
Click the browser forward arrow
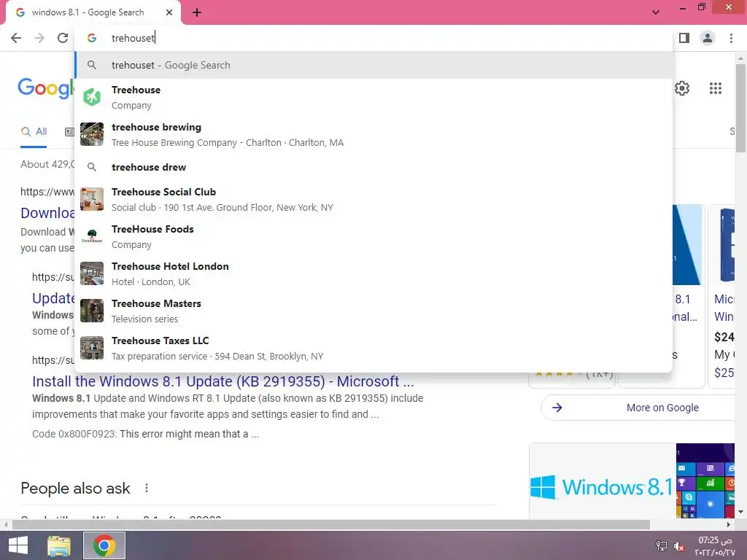[39, 38]
